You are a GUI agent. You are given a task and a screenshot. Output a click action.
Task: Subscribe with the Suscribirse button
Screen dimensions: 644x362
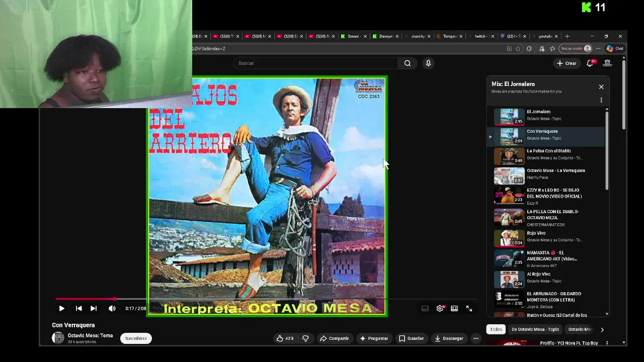(136, 338)
